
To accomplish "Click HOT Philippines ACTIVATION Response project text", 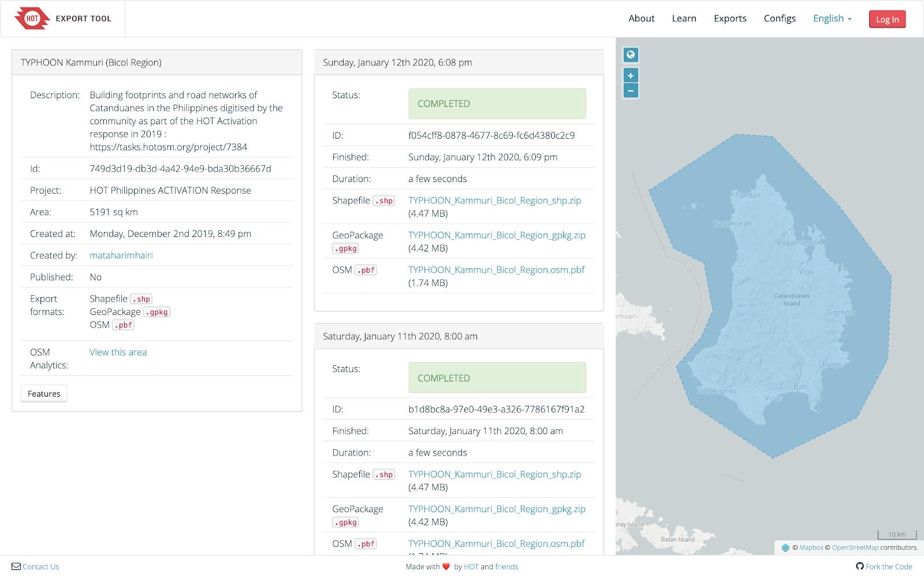I will coord(170,191).
